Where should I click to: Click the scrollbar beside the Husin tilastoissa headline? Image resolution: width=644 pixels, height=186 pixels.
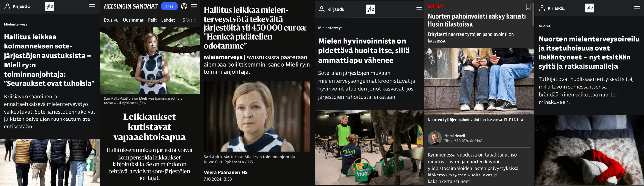click(533, 13)
